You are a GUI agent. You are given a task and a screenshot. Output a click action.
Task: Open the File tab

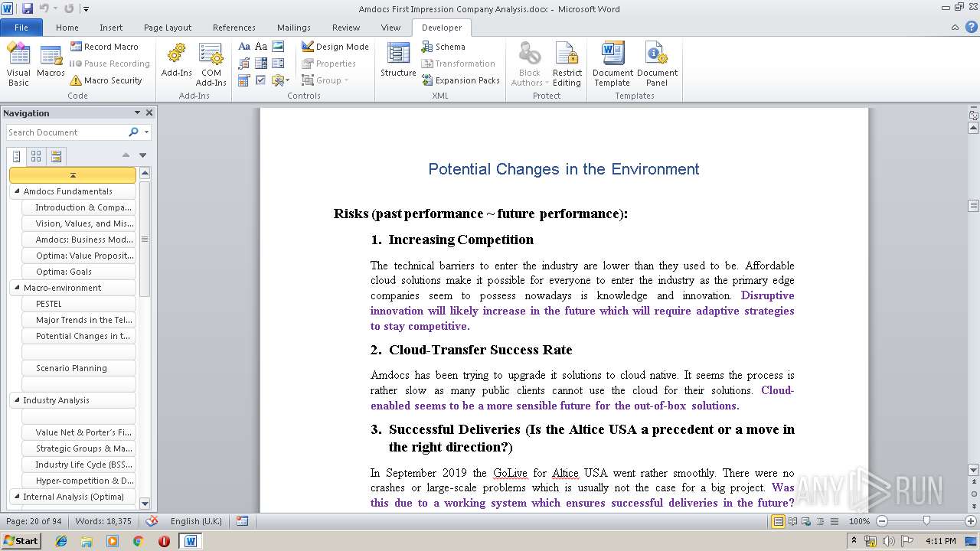coord(21,27)
